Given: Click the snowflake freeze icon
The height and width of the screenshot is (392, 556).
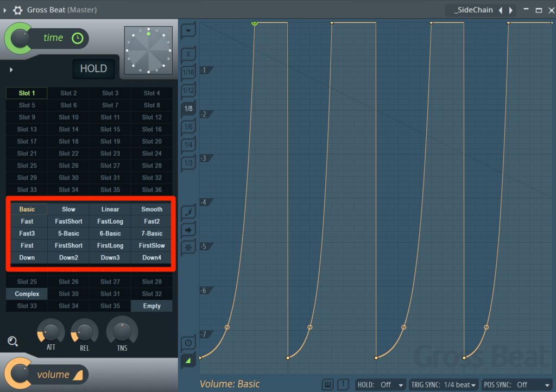Looking at the screenshot, I should 188,248.
